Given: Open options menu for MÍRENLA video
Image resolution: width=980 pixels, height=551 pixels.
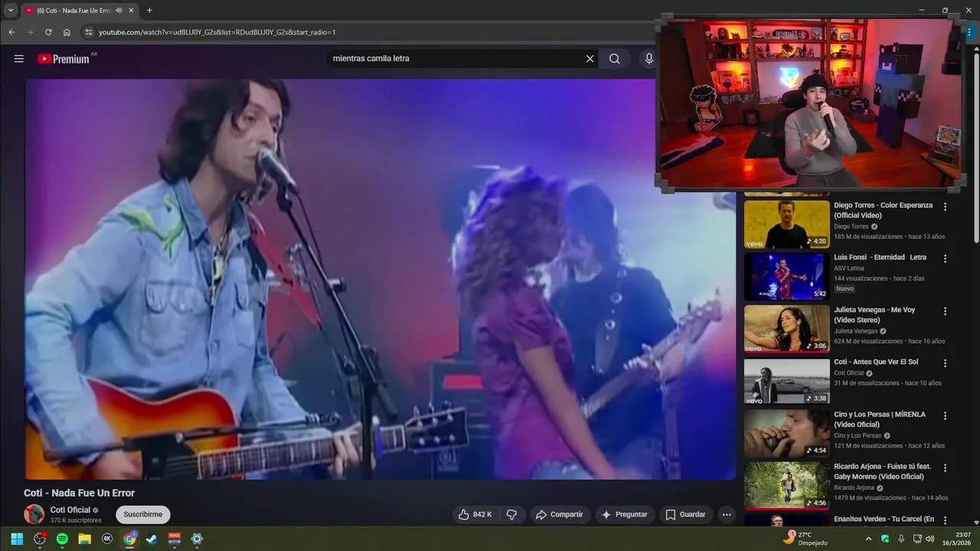Looking at the screenshot, I should pyautogui.click(x=945, y=416).
